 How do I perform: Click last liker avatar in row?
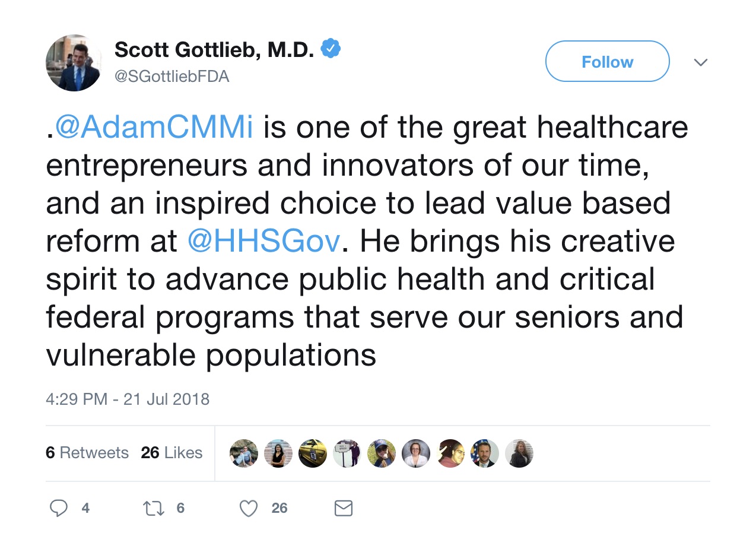click(x=519, y=453)
